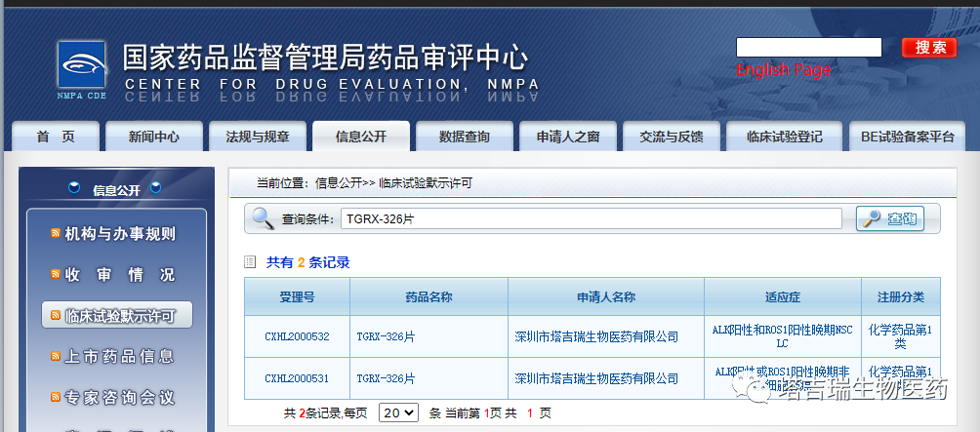Click the top-right site search field

click(809, 48)
